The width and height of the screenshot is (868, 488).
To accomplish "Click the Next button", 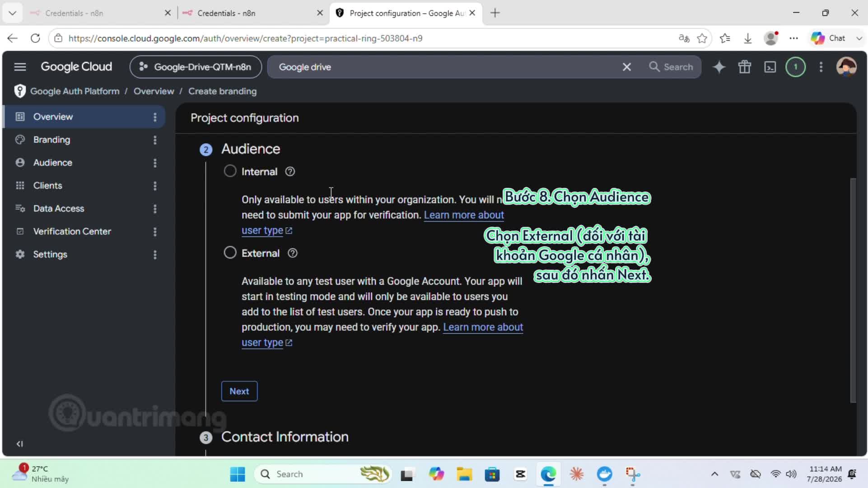I will pos(239,391).
